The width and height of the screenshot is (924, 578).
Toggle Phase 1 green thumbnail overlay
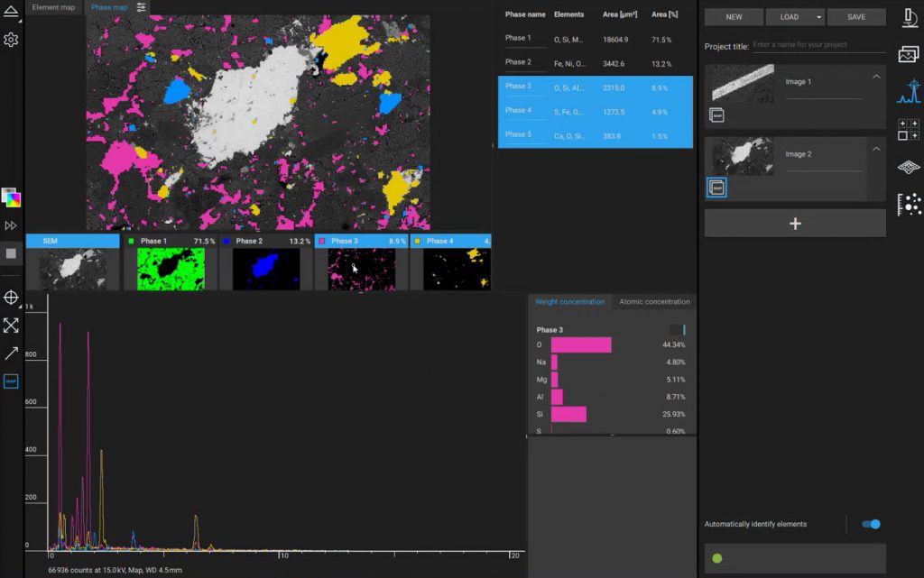[x=171, y=270]
